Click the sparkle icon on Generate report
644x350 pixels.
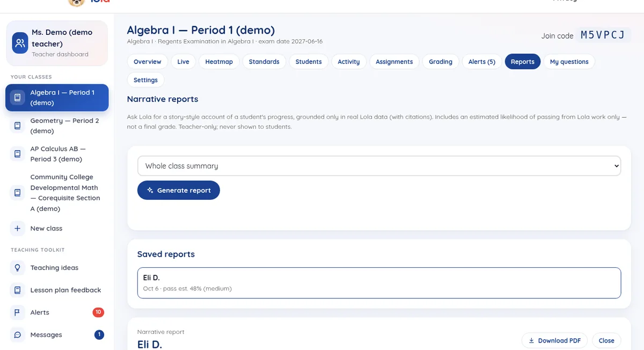[150, 191]
